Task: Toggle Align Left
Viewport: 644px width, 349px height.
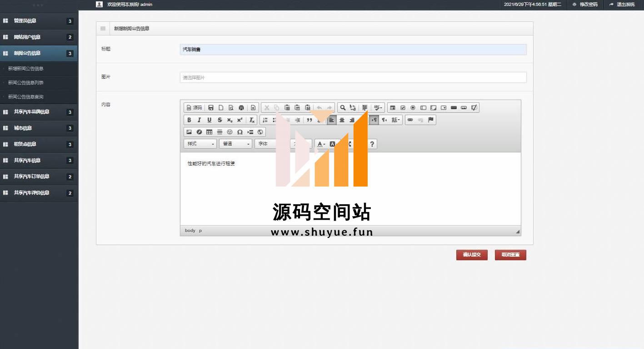Action: pos(332,120)
